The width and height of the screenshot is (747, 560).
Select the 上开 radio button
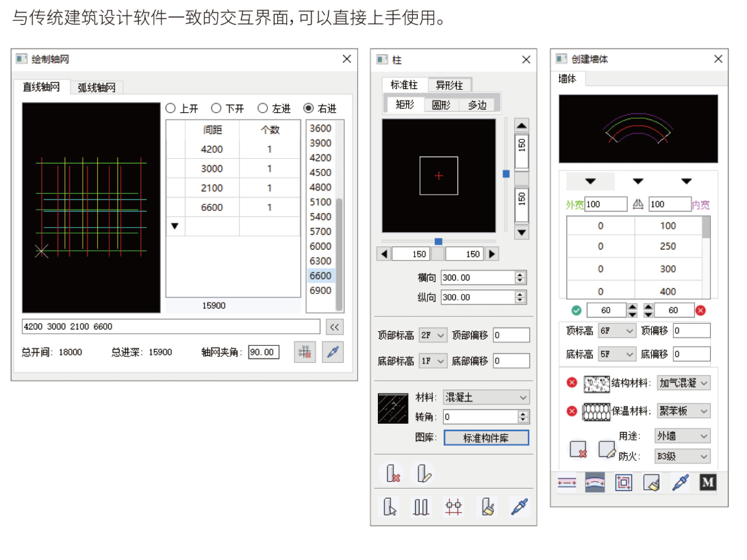coord(171,108)
